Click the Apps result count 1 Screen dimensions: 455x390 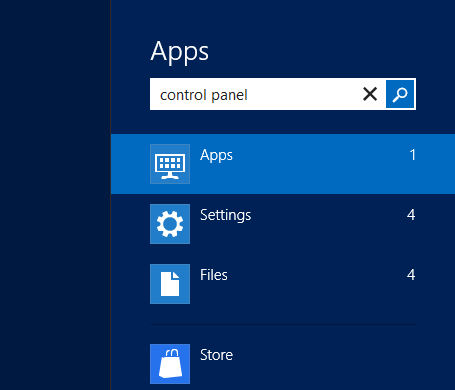click(x=413, y=155)
